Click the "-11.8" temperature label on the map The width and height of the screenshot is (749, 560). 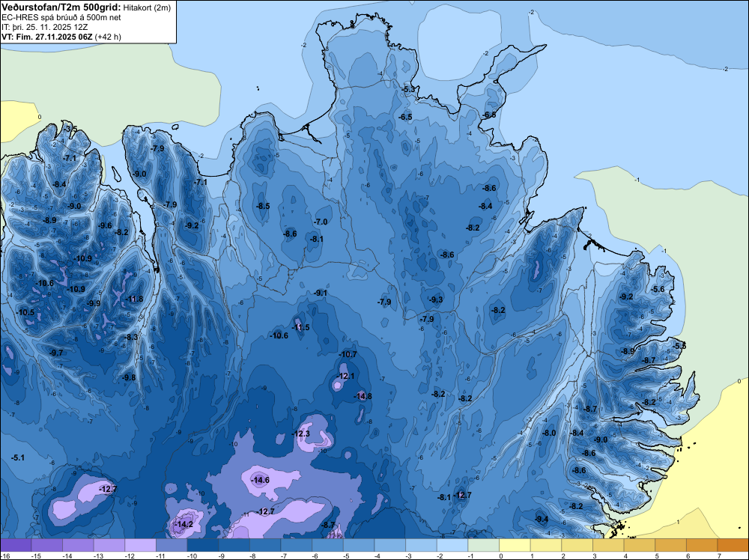[x=134, y=299]
